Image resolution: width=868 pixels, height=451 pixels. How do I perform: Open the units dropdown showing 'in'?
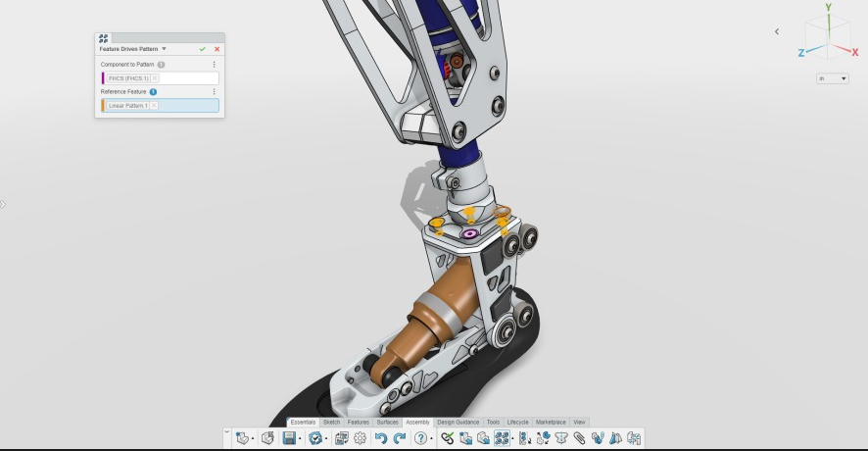833,78
